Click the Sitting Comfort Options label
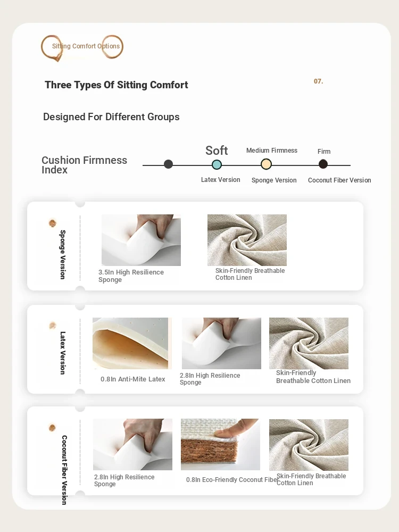 click(x=86, y=46)
